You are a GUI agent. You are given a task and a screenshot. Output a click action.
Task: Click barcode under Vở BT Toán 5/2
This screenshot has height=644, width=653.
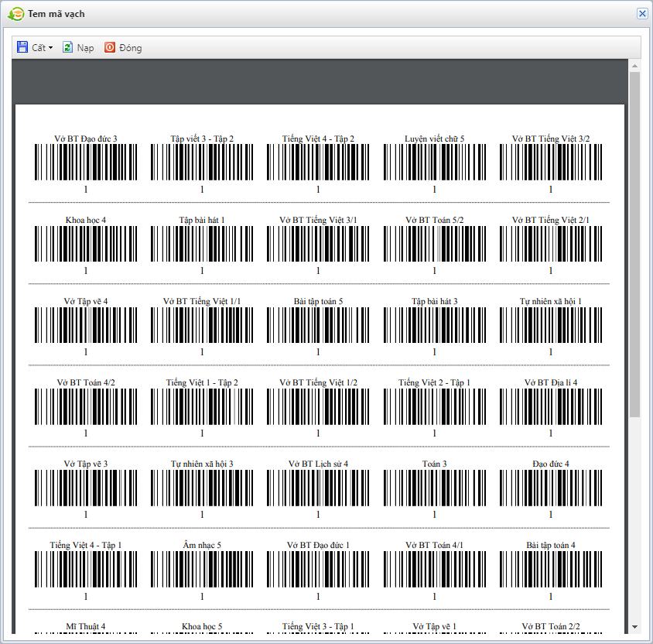(434, 244)
